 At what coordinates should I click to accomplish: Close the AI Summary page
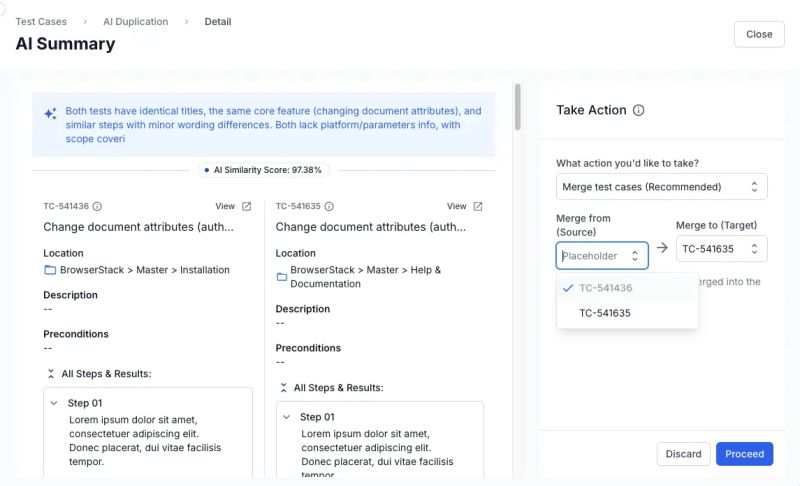[x=759, y=34]
